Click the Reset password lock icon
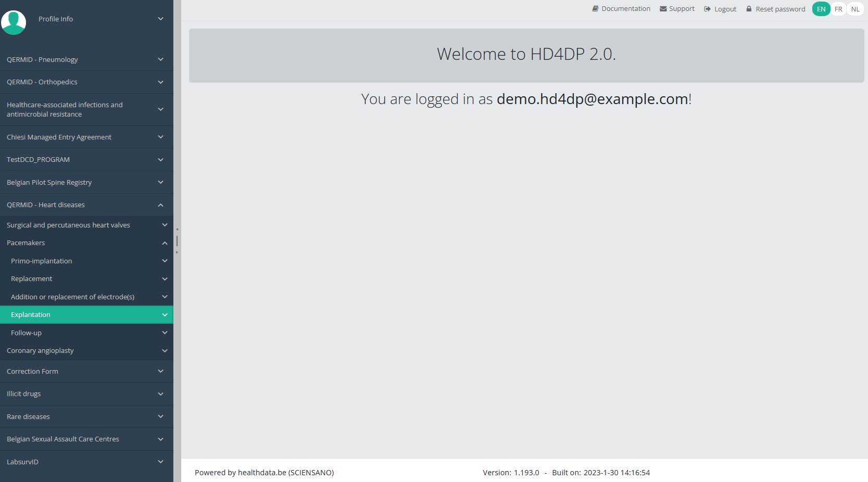The height and width of the screenshot is (482, 868). 749,9
